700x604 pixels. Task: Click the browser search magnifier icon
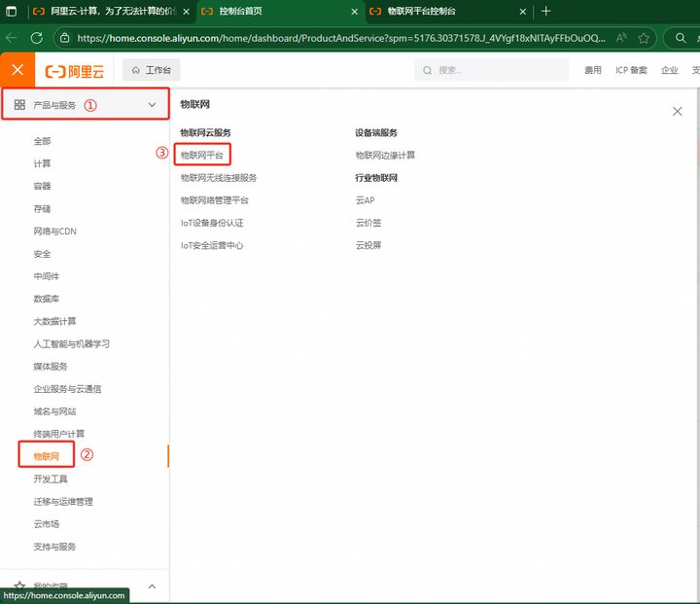pyautogui.click(x=680, y=38)
